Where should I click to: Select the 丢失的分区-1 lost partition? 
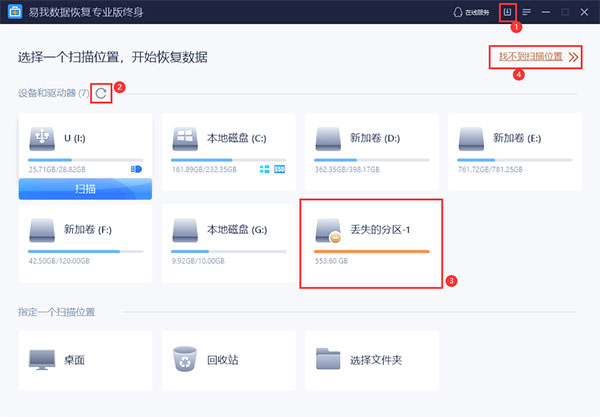[371, 241]
